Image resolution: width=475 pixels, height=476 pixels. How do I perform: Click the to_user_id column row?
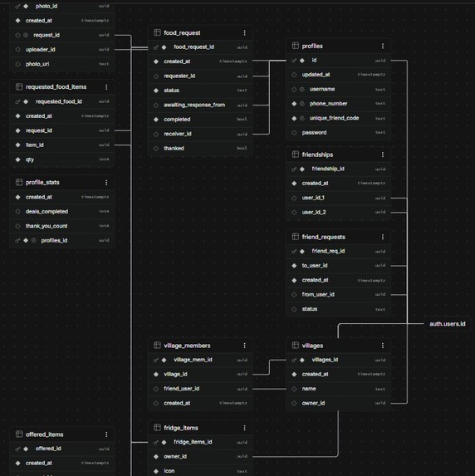click(x=339, y=266)
